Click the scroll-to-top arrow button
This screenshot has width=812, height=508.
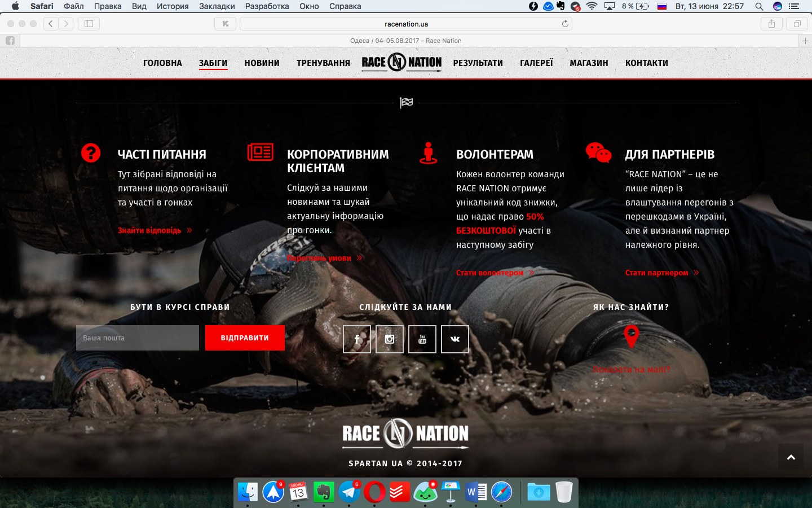click(x=791, y=457)
